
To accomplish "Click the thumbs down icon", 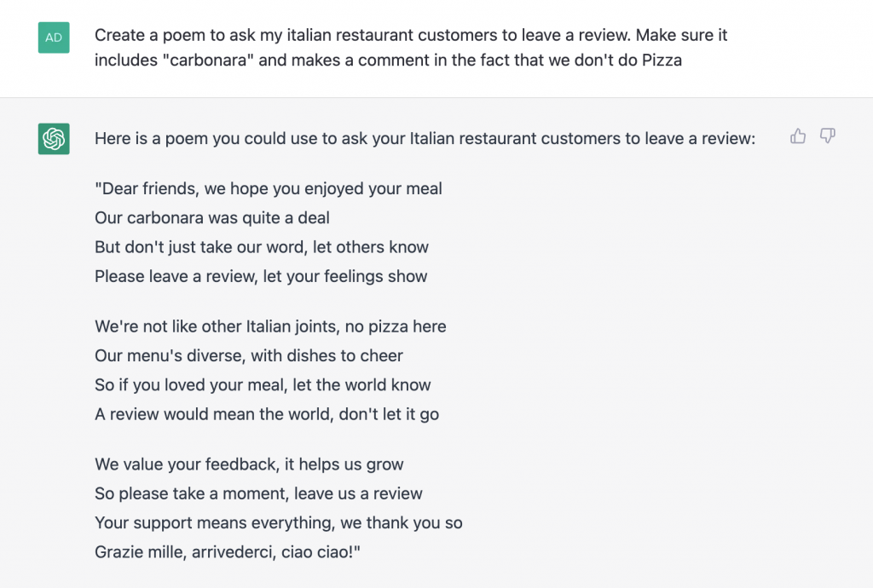I will point(828,136).
